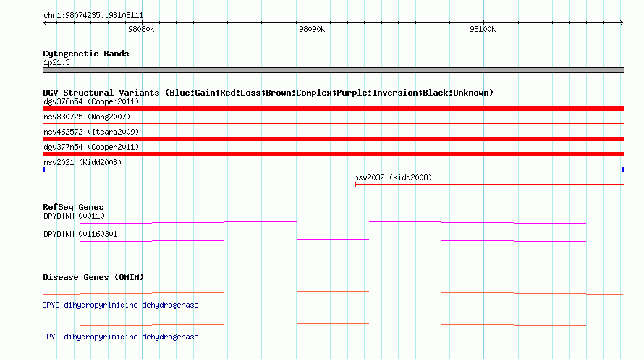This screenshot has height=359, width=644.
Task: Open nsv2021 (Kidd2008) variant label
Action: [x=82, y=162]
